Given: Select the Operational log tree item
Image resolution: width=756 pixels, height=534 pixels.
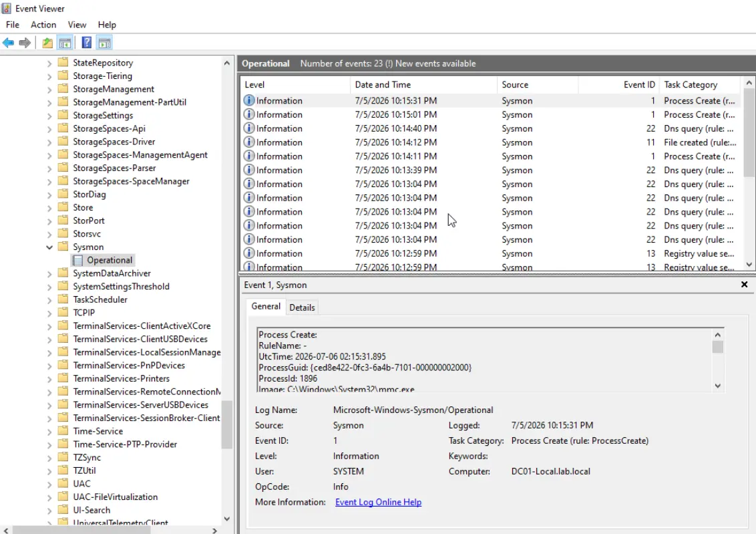Looking at the screenshot, I should pos(110,260).
